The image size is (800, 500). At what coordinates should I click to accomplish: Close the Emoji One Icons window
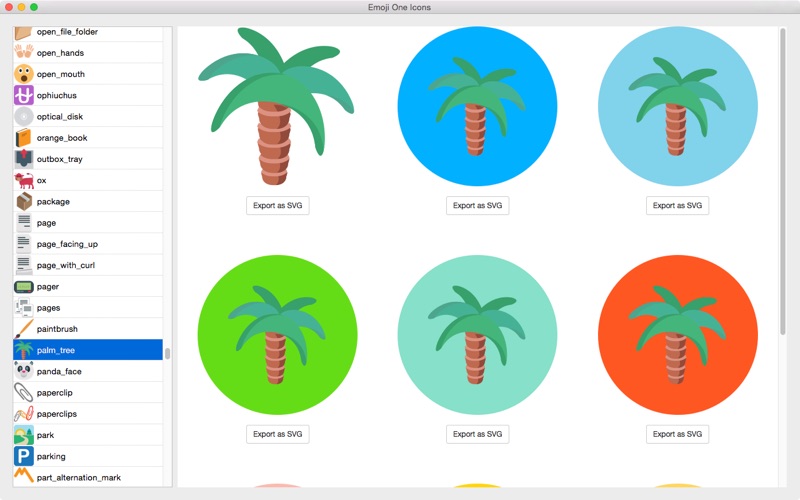[9, 7]
